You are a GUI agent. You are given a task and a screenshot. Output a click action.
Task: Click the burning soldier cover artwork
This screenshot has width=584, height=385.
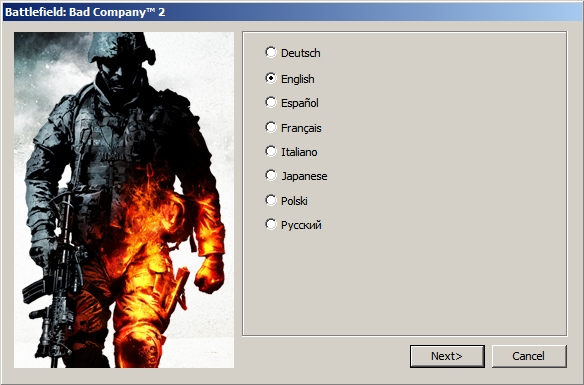[x=124, y=200]
